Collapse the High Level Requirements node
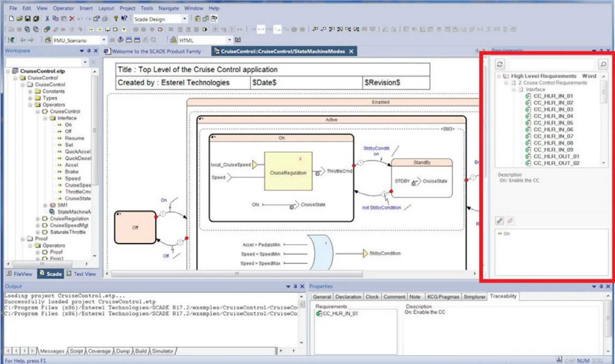Image resolution: width=615 pixels, height=364 pixels. pyautogui.click(x=499, y=75)
